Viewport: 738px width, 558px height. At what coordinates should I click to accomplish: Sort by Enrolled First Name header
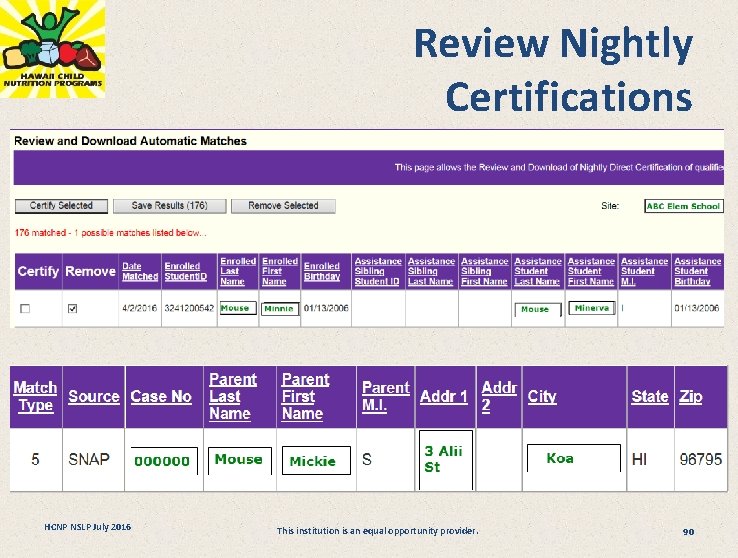(x=280, y=271)
